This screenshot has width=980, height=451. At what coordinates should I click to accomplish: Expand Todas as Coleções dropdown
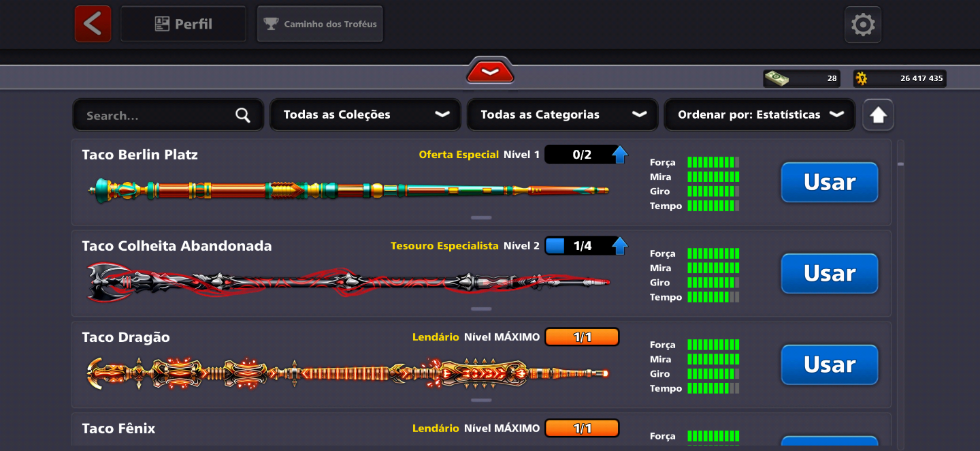pyautogui.click(x=365, y=114)
